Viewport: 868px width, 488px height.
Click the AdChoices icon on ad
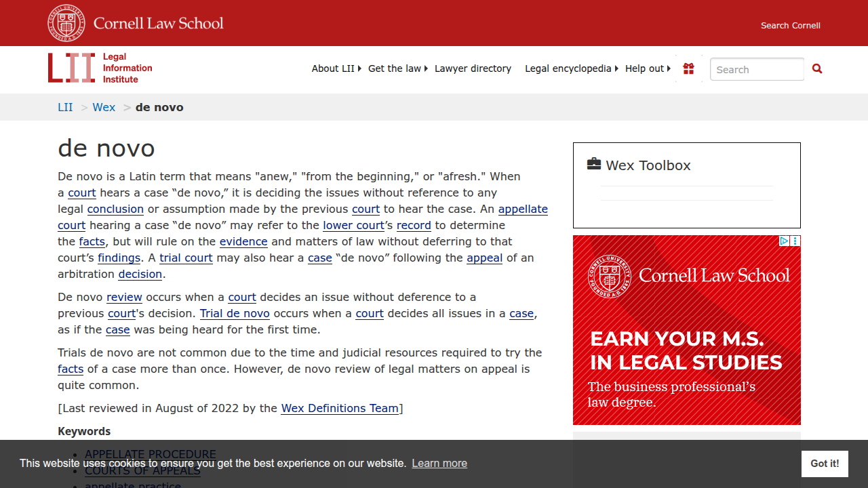click(x=784, y=241)
